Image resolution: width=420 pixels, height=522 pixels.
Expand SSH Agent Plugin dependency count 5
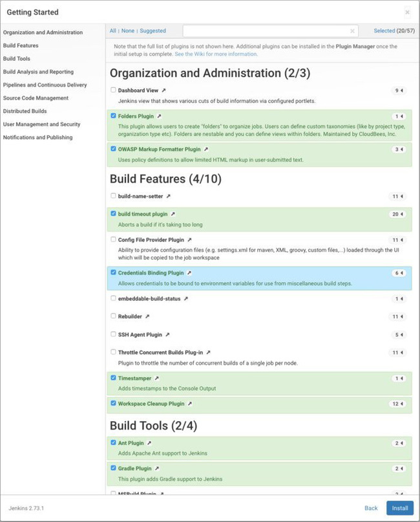399,334
